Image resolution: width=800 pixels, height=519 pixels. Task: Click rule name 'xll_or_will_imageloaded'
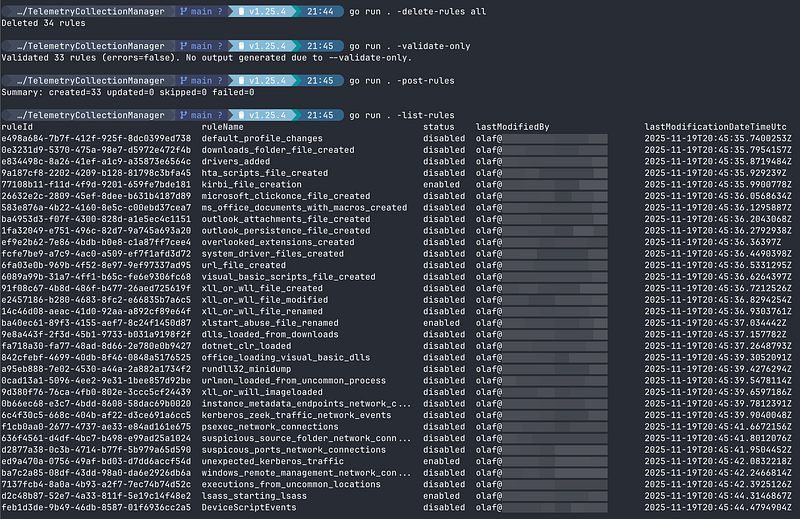262,392
